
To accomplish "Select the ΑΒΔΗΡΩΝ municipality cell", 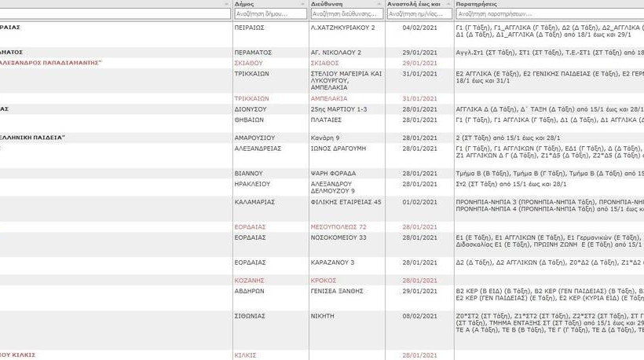I will coord(250,292).
